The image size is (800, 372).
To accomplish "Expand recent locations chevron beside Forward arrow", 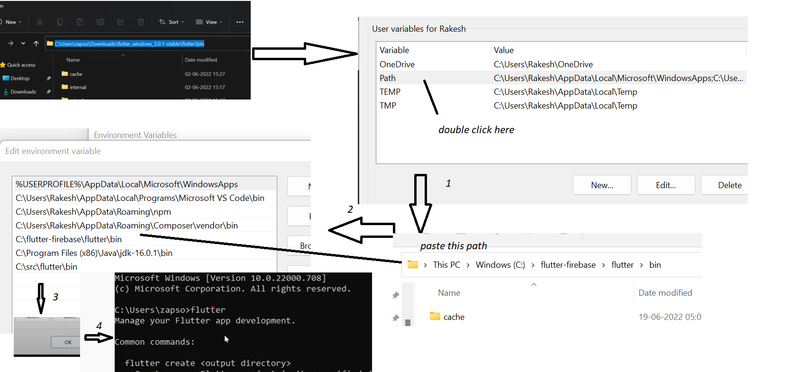I will 23,44.
